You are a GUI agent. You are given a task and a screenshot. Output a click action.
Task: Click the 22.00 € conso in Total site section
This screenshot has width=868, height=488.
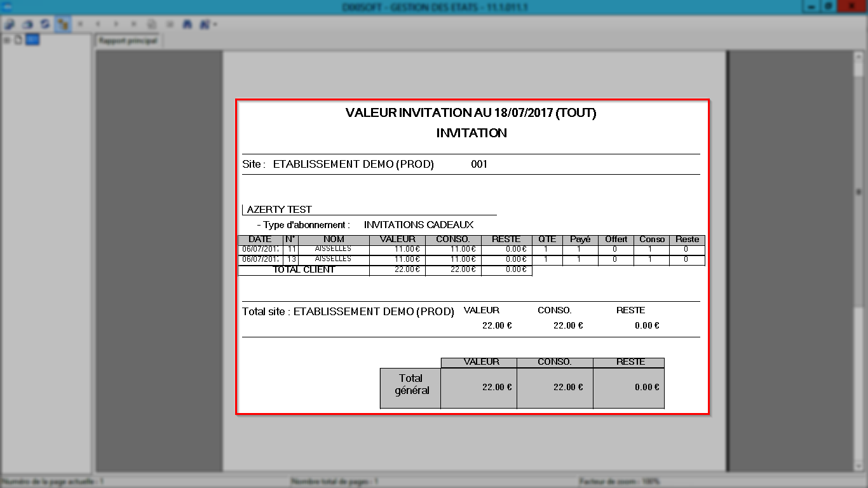(568, 325)
